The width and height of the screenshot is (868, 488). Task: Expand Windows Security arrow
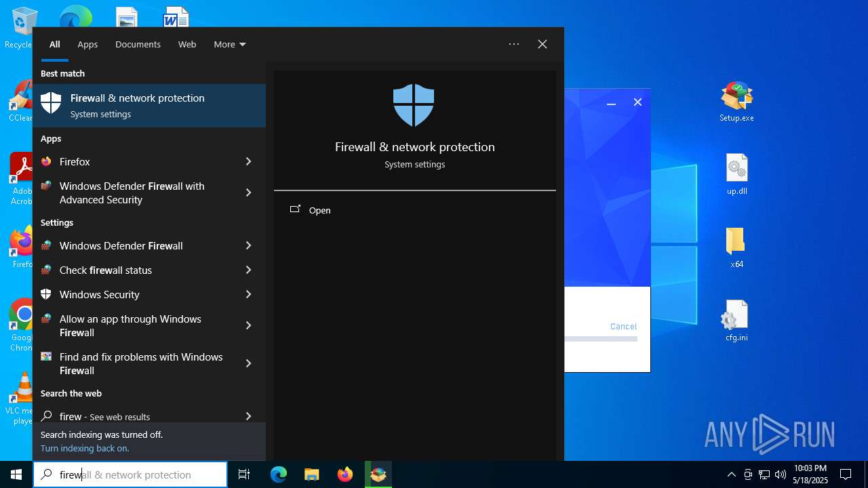[248, 294]
